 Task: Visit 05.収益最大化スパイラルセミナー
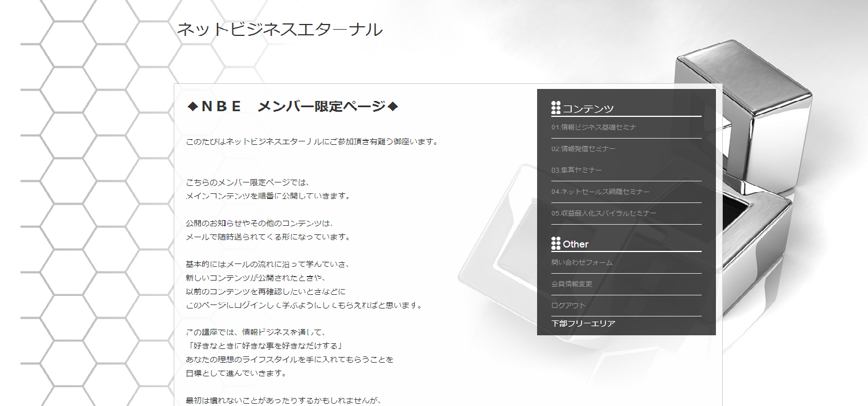coord(604,214)
